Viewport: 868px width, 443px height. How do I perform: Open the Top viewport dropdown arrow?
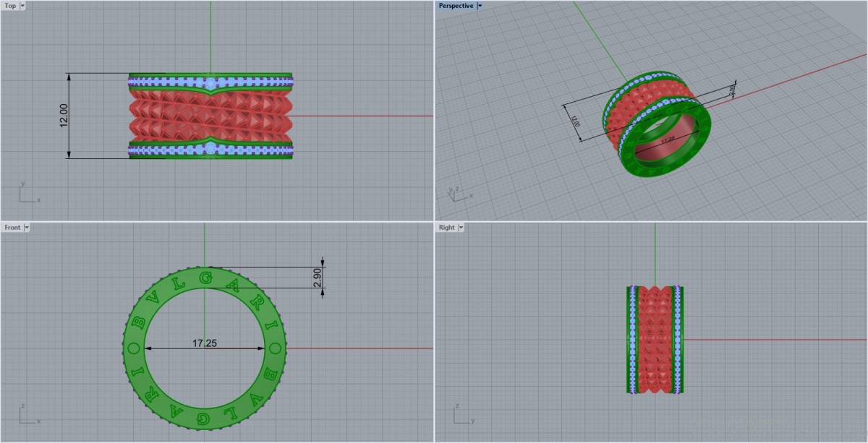click(22, 6)
